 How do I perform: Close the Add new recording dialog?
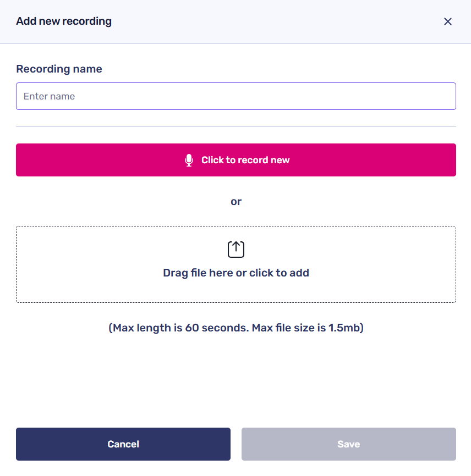tap(448, 21)
